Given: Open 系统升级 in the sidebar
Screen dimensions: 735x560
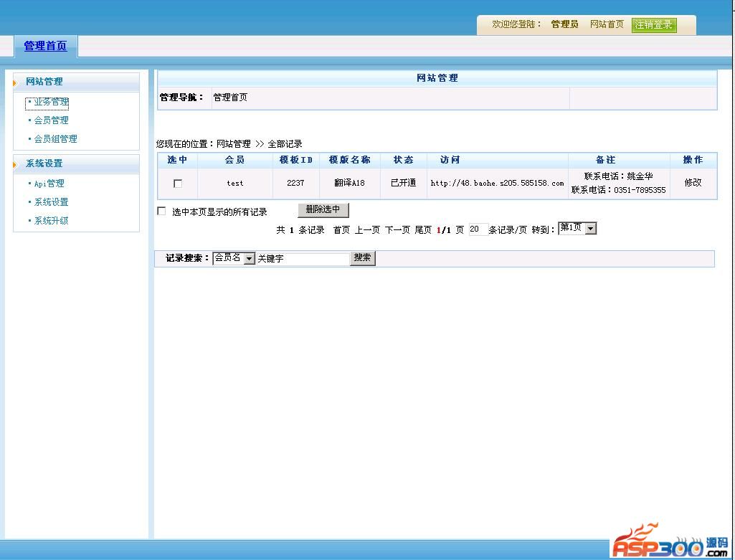Looking at the screenshot, I should tap(51, 221).
